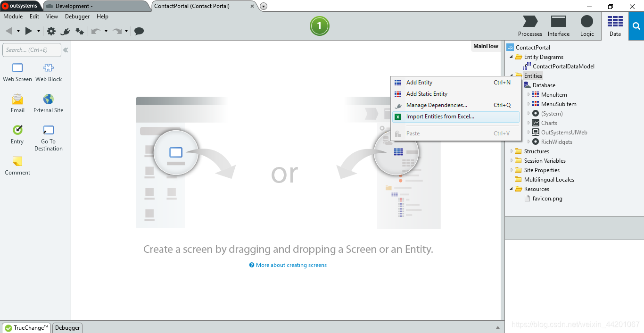This screenshot has width=644, height=333.
Task: Click the Forward navigation arrow icon
Action: click(29, 31)
